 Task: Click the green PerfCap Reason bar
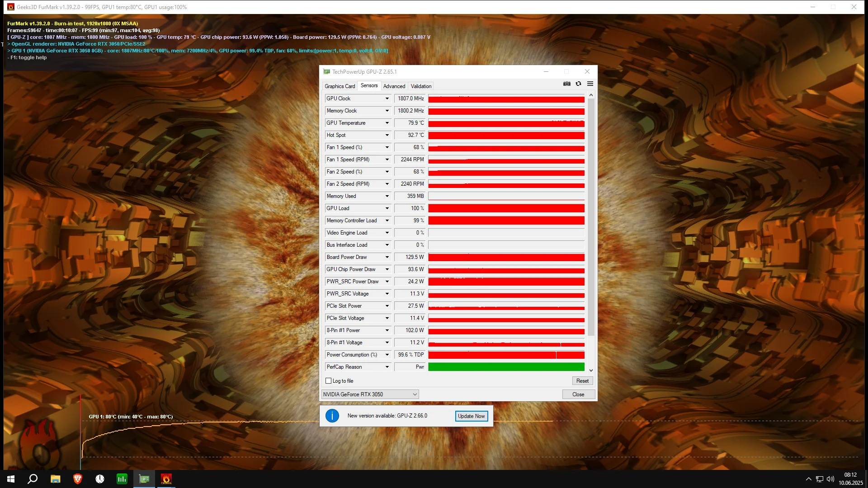[506, 367]
